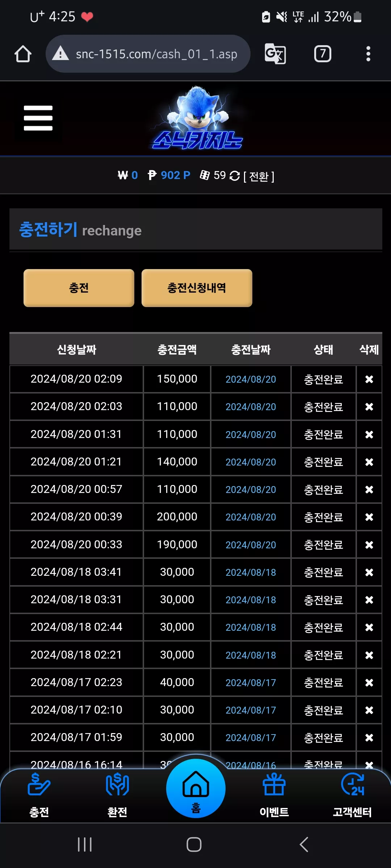Delete the 200,000 recharge entry
Screen dimensions: 391x868
(369, 517)
